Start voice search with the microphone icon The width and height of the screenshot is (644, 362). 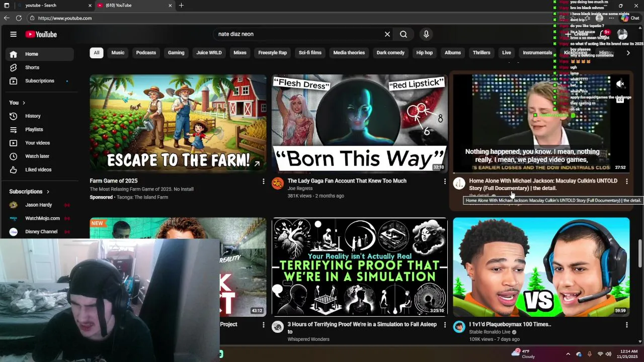click(426, 34)
